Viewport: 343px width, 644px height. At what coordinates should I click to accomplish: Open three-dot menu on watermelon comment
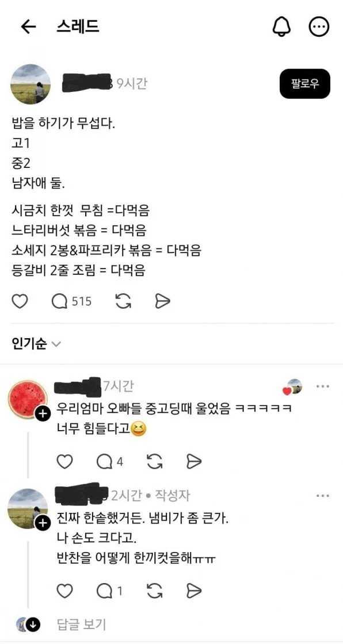click(x=322, y=386)
